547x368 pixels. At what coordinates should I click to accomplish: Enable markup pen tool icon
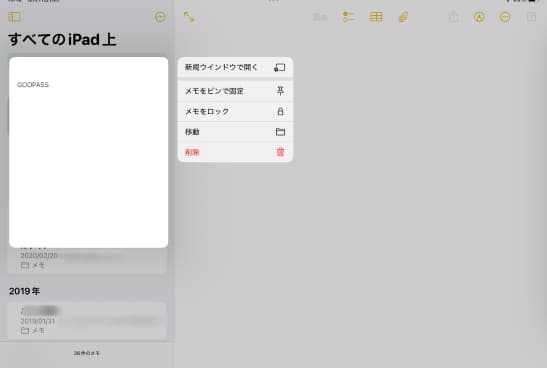pos(479,17)
